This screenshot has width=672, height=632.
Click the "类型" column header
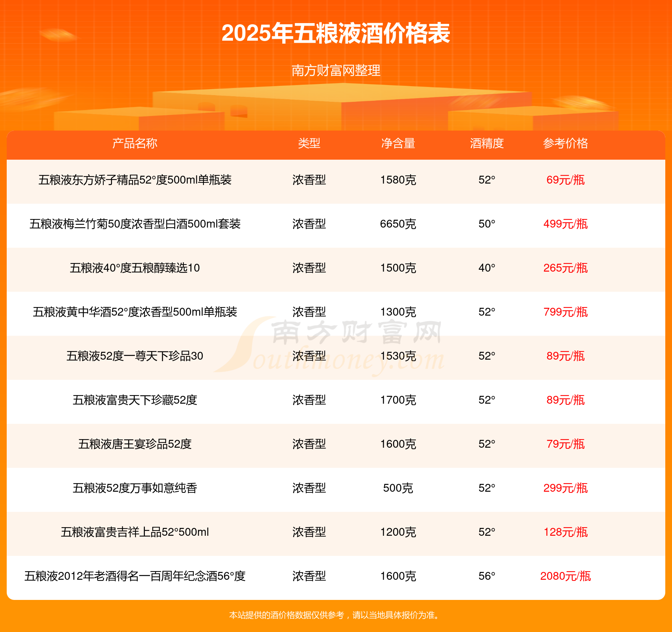point(309,143)
